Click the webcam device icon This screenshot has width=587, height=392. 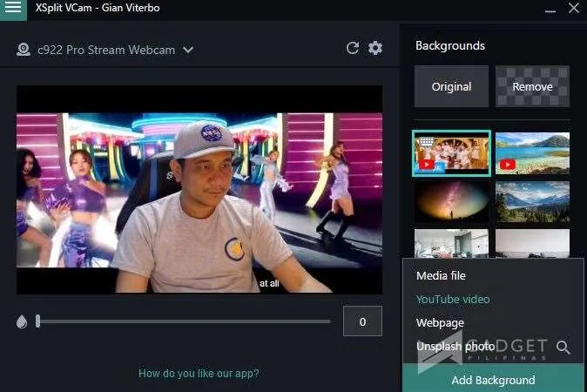click(x=24, y=50)
